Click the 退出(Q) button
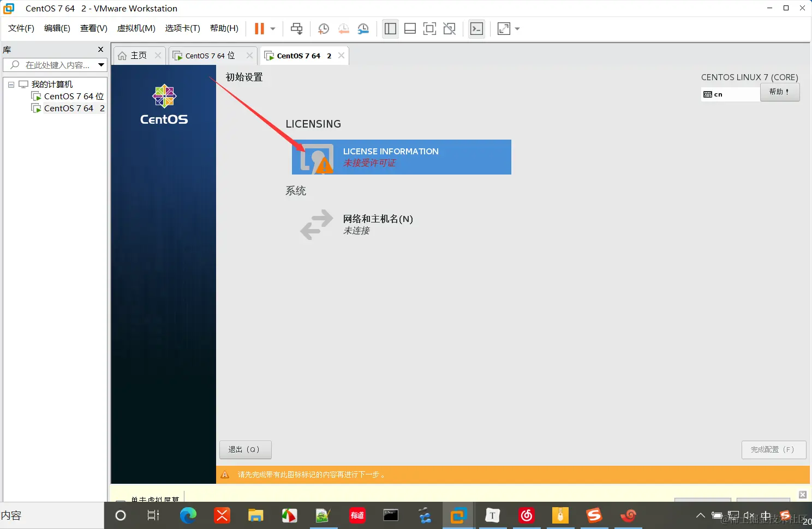The image size is (812, 529). coord(246,450)
